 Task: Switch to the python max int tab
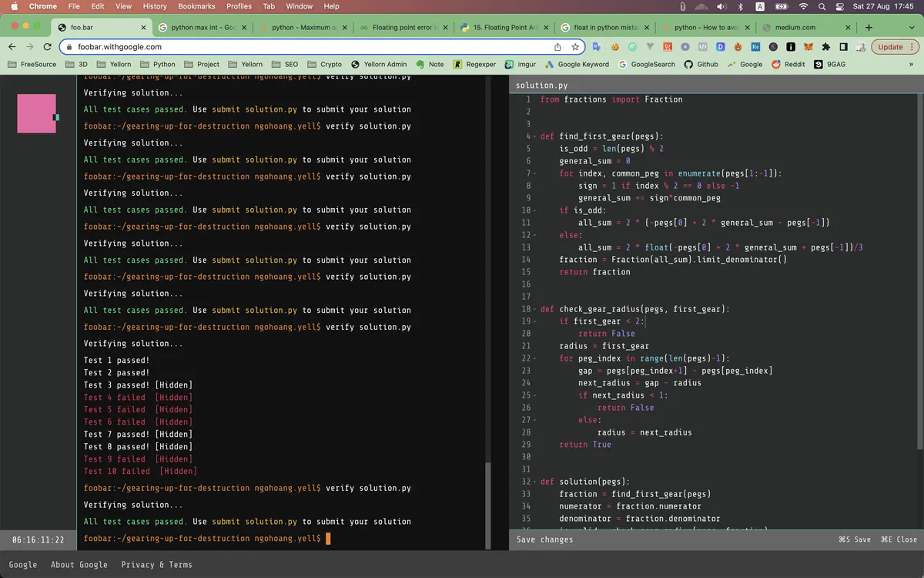203,27
